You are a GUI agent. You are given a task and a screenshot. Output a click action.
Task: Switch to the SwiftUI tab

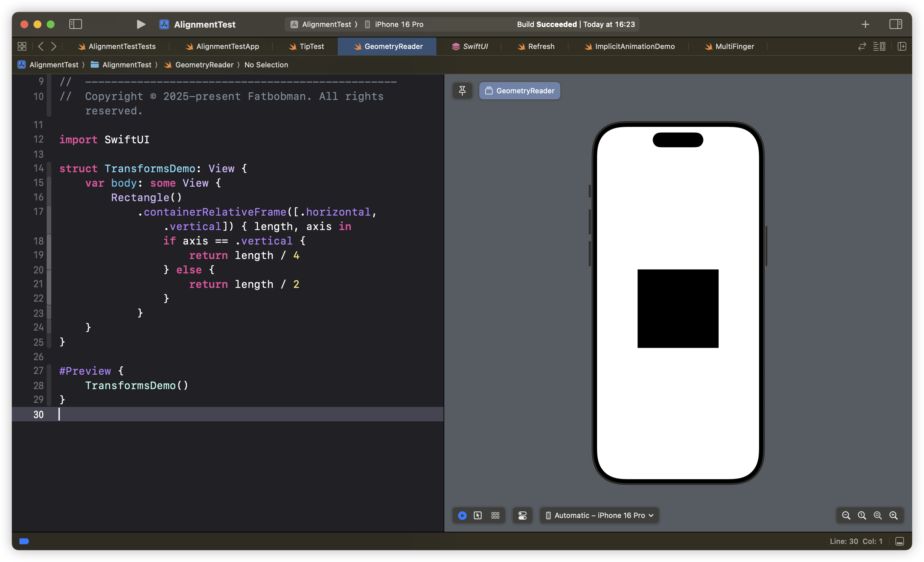pos(474,46)
